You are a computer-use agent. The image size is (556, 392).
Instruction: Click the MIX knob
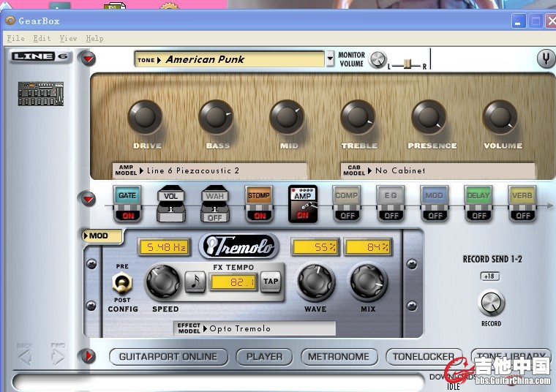tap(369, 282)
